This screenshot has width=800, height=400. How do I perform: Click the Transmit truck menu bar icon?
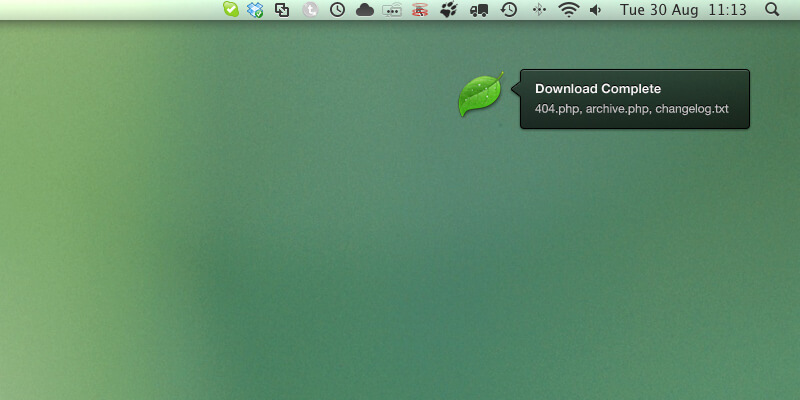[479, 10]
